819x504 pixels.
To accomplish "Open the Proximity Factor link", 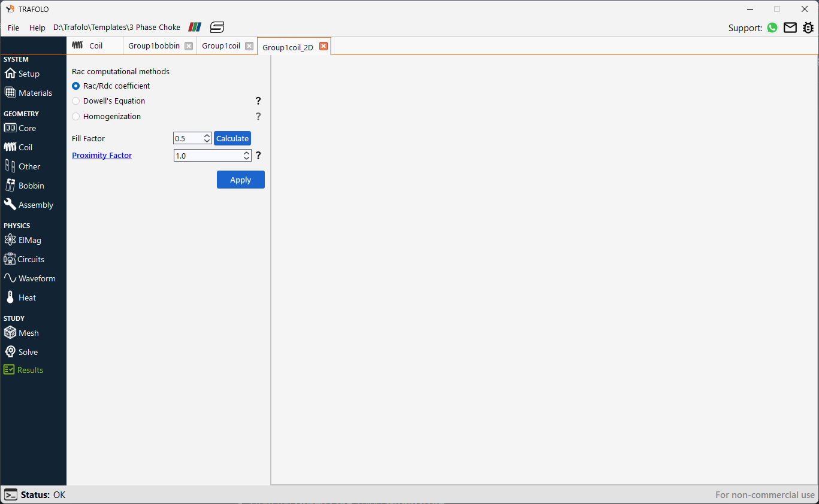I will [x=102, y=156].
